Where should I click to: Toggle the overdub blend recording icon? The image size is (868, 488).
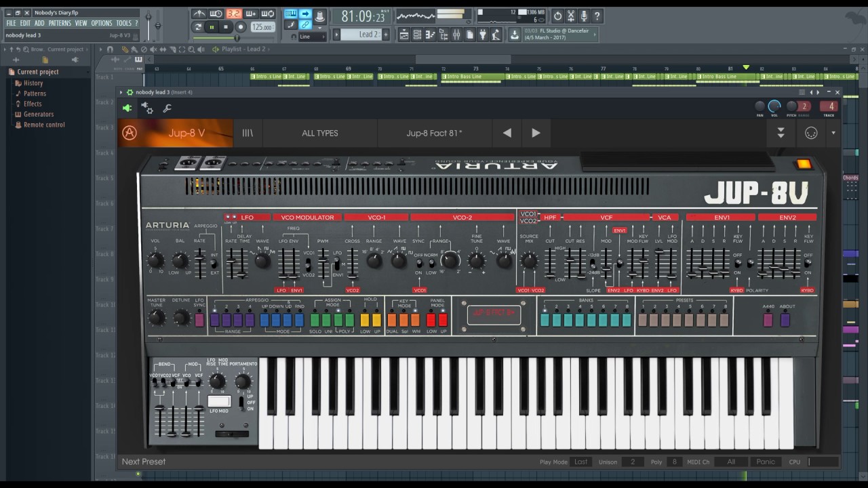251,14
